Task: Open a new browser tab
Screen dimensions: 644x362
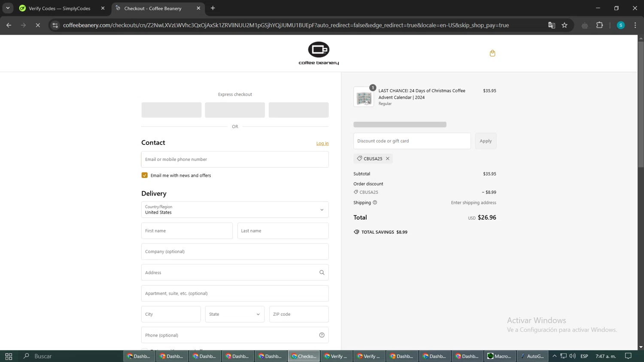Action: click(x=213, y=8)
